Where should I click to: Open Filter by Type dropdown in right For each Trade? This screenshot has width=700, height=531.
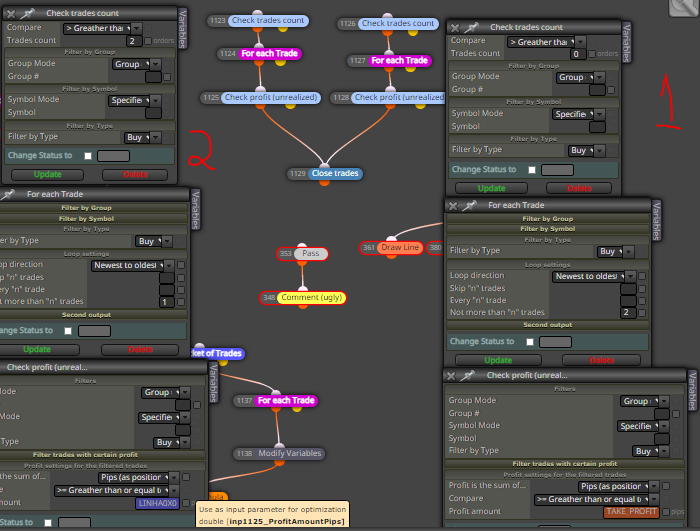(x=616, y=252)
